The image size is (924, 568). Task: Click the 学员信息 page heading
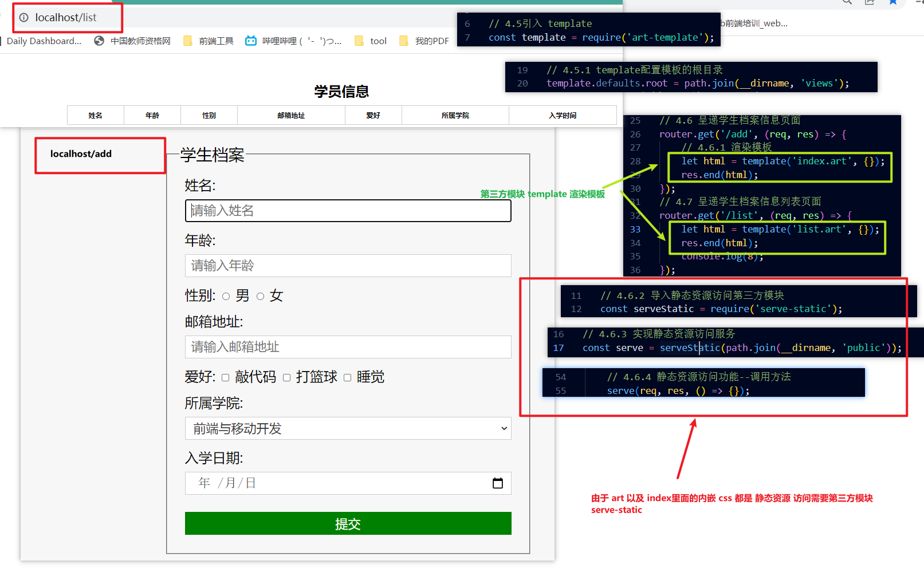341,92
